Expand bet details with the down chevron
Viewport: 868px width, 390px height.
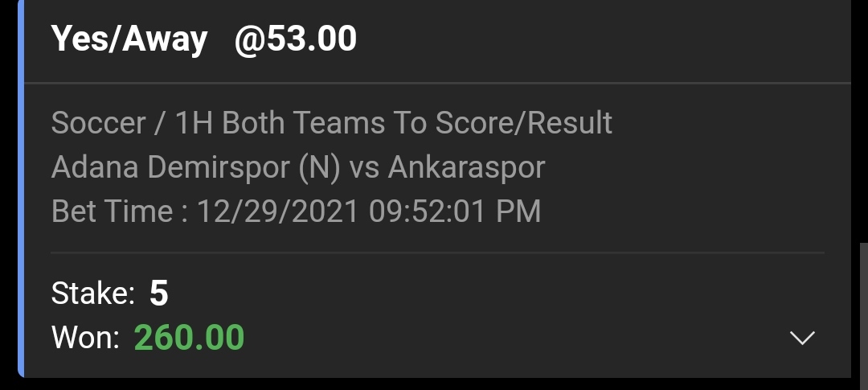click(x=802, y=338)
